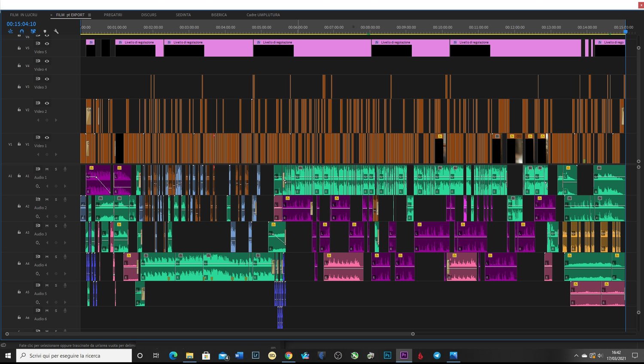This screenshot has height=364, width=644.
Task: Open Microsoft Word from the taskbar
Action: point(239,355)
